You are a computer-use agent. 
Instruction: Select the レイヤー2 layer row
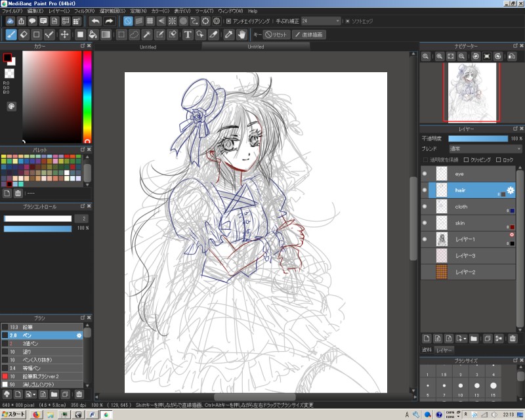point(468,272)
